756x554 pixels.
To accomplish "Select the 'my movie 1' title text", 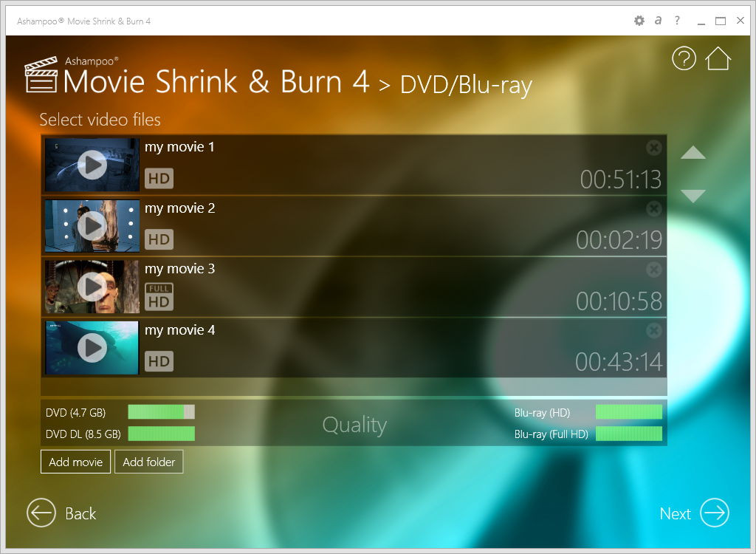I will tap(180, 147).
